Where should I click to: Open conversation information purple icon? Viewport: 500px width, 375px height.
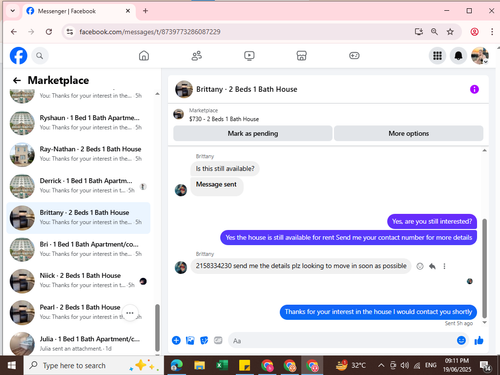[x=474, y=89]
